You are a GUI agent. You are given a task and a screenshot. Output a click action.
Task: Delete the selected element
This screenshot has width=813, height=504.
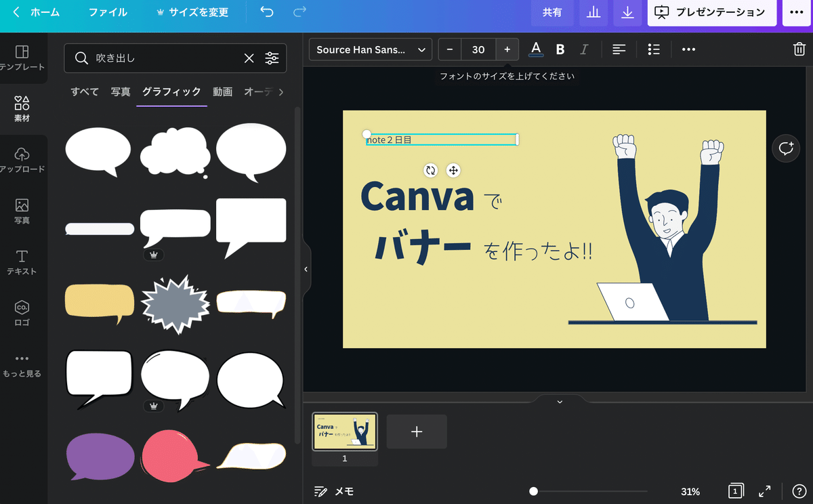(x=799, y=49)
